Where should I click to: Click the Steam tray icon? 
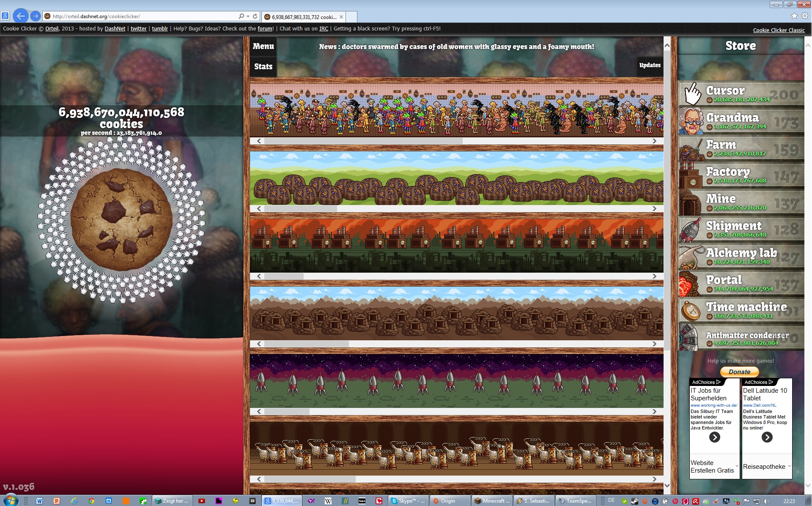pyautogui.click(x=635, y=501)
